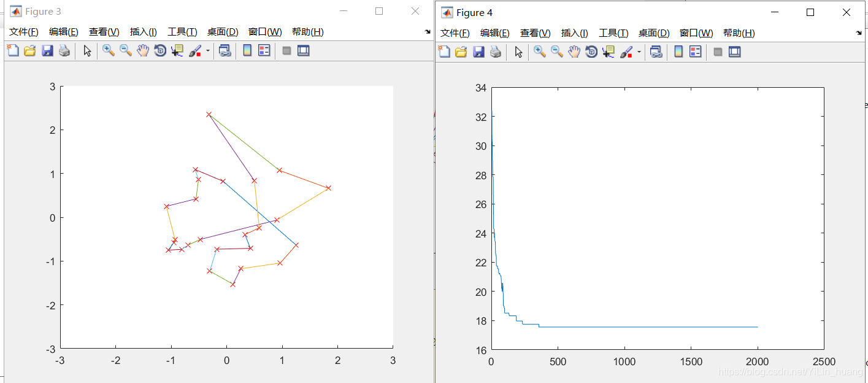Open 帮助(H) menu in Figure 4
Viewport: 868px width, 383px height.
(x=739, y=33)
